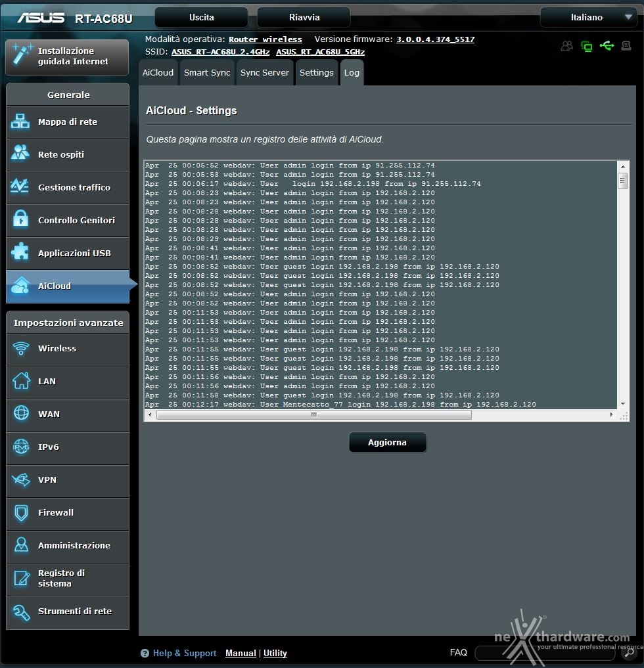Open the Settings tab

[317, 72]
